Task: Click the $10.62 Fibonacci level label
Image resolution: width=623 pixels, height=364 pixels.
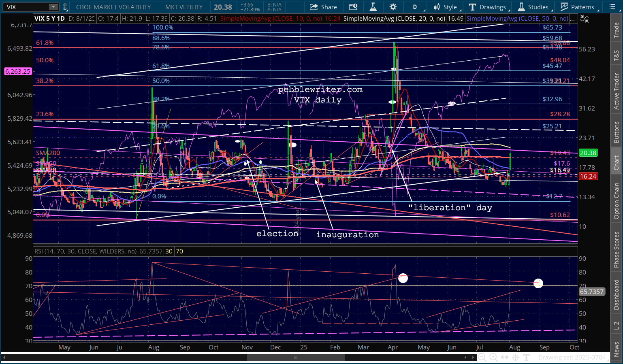Action: tap(560, 215)
